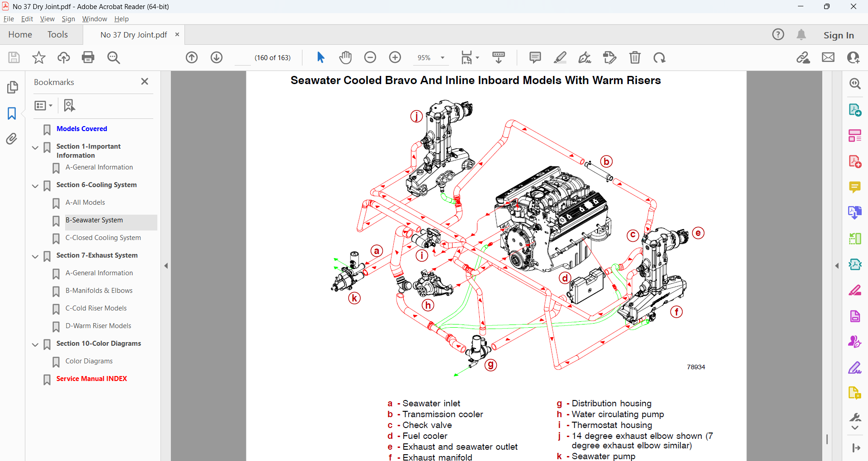
Task: Open the Sign menu
Action: click(68, 19)
